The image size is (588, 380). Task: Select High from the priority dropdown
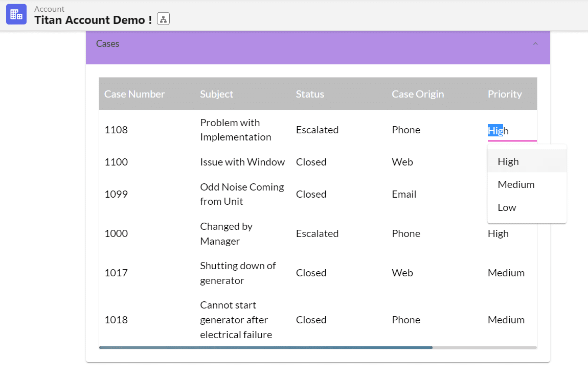(508, 161)
